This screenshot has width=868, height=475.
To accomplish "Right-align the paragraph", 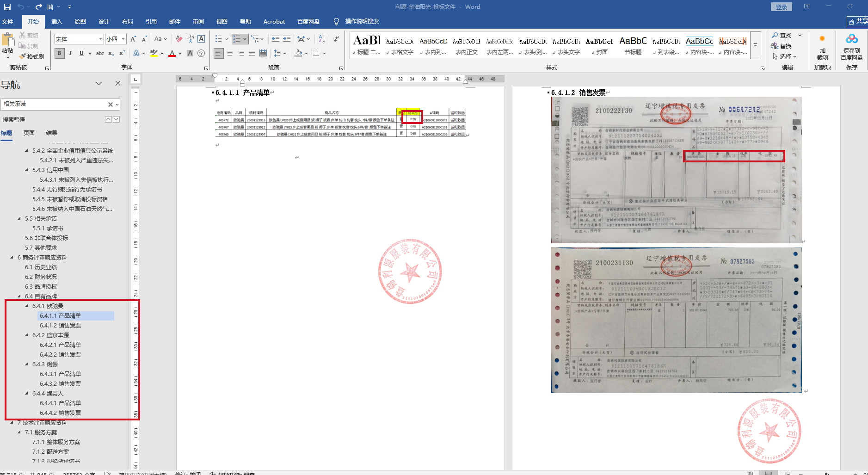I will point(241,53).
